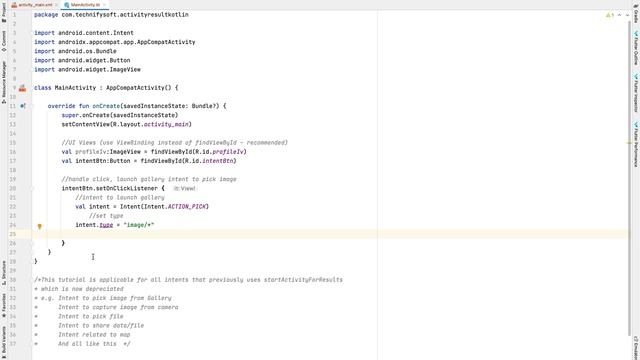Open the Flutter Performance panel
Viewport: 640px width, 360px height.
636,144
